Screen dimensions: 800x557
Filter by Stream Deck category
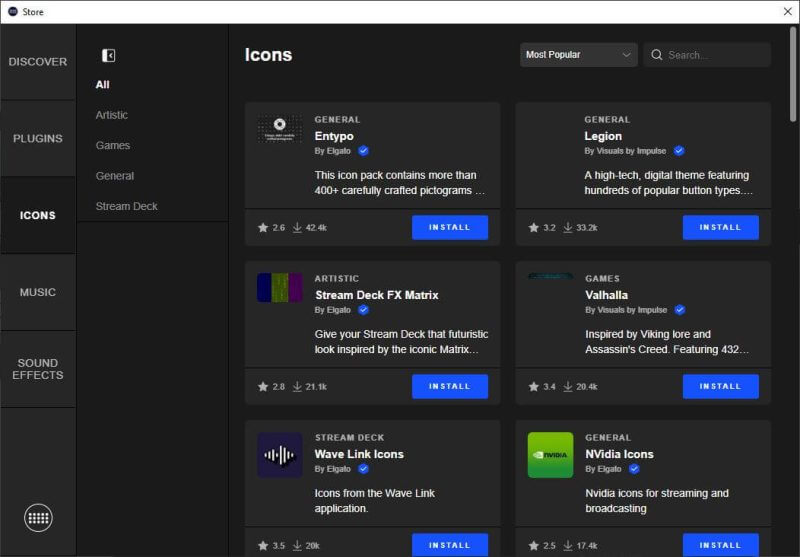127,206
